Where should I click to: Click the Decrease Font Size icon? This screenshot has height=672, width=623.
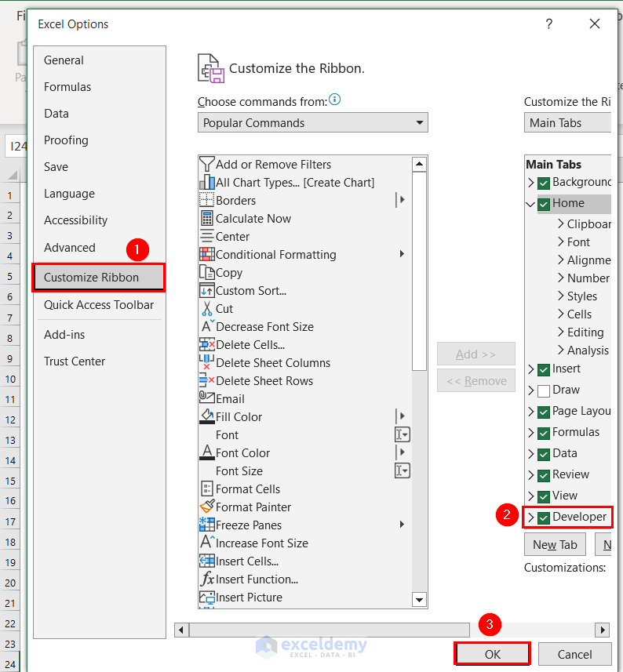pyautogui.click(x=207, y=326)
